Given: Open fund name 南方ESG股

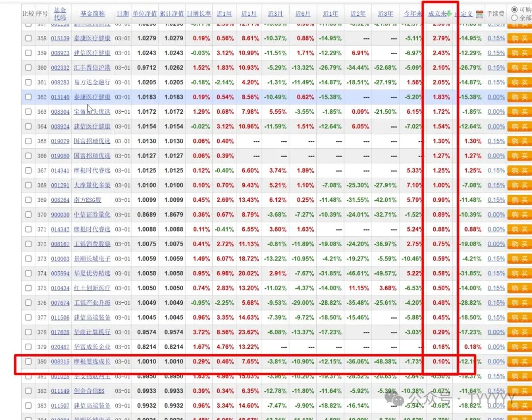Looking at the screenshot, I should [x=88, y=200].
